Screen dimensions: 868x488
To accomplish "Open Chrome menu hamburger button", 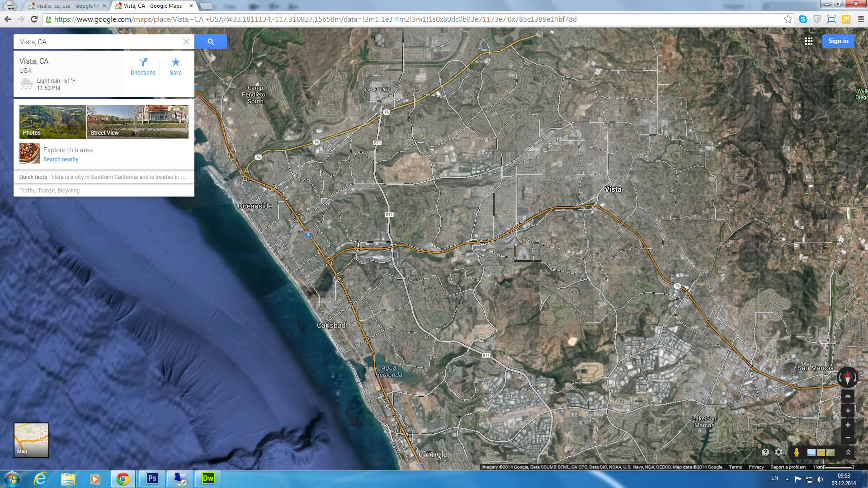I will click(860, 19).
